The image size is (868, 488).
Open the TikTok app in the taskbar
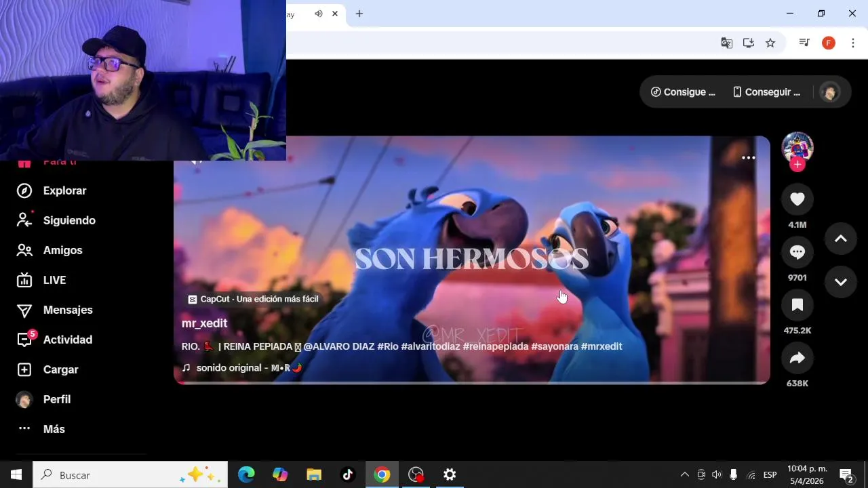pos(348,474)
